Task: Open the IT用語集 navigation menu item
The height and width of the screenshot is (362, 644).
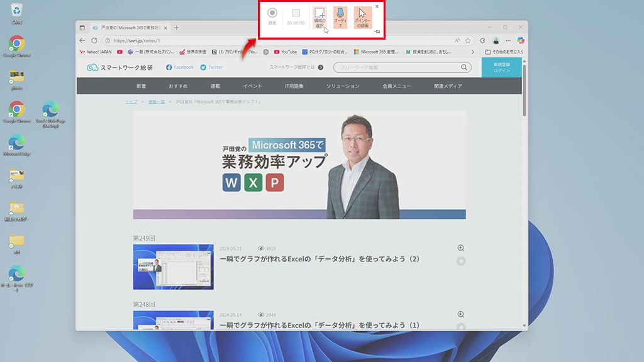Action: [x=294, y=86]
